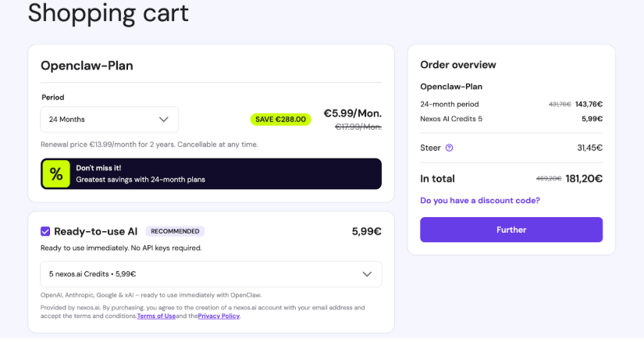Screen dimensions: 644x339
Task: Click the €5.99/Mon. plan price
Action: click(x=352, y=113)
